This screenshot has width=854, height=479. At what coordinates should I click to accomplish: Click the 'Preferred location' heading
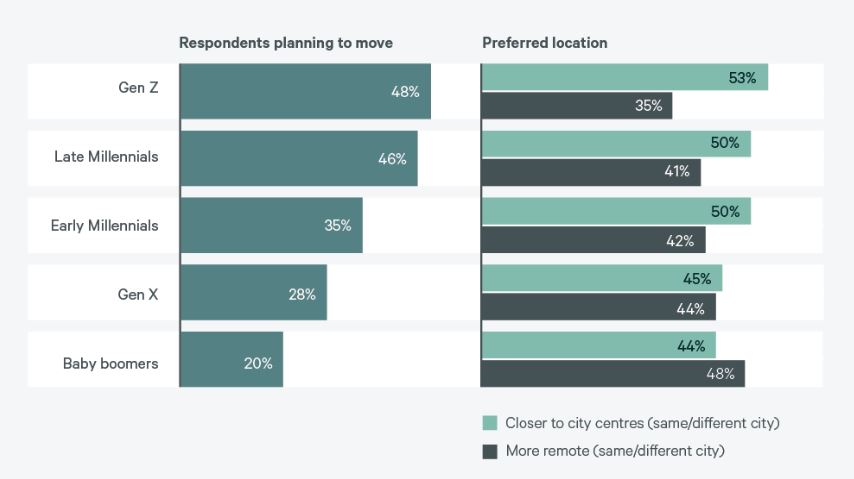pos(545,43)
